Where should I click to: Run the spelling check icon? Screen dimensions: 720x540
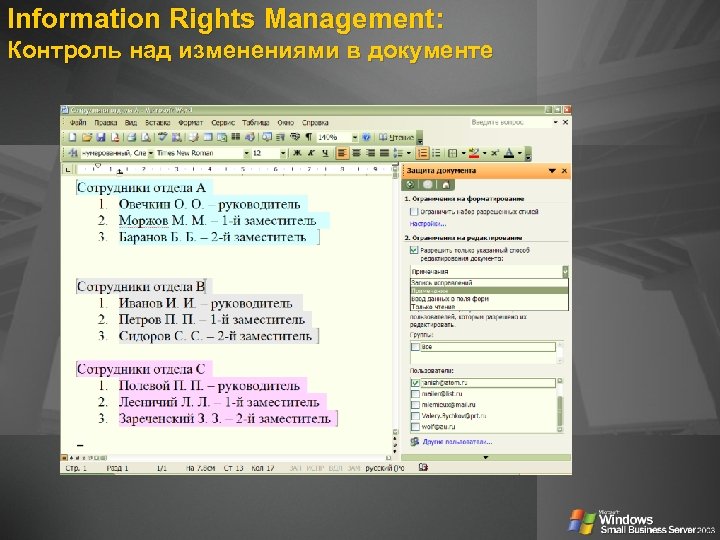162,137
